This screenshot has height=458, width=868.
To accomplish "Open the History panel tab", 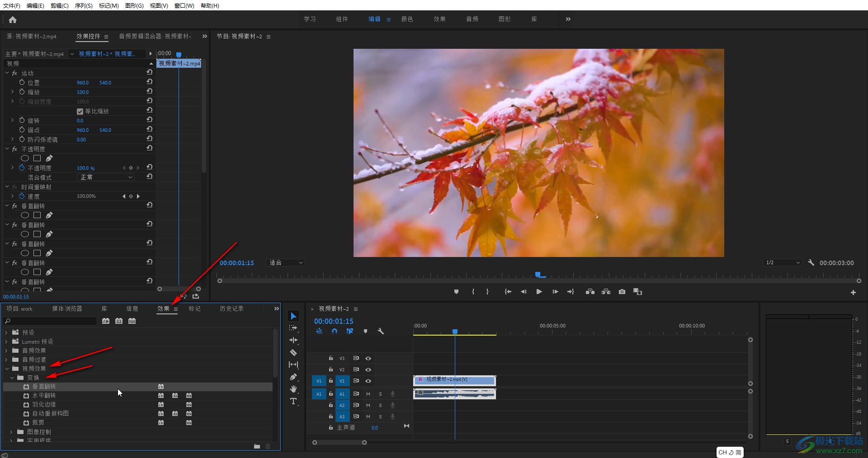I will coord(232,308).
